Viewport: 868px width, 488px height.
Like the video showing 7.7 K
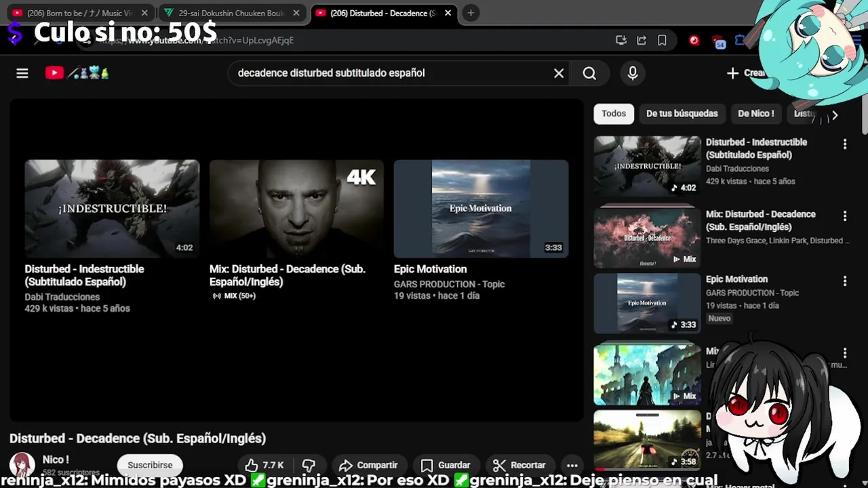[x=264, y=465]
